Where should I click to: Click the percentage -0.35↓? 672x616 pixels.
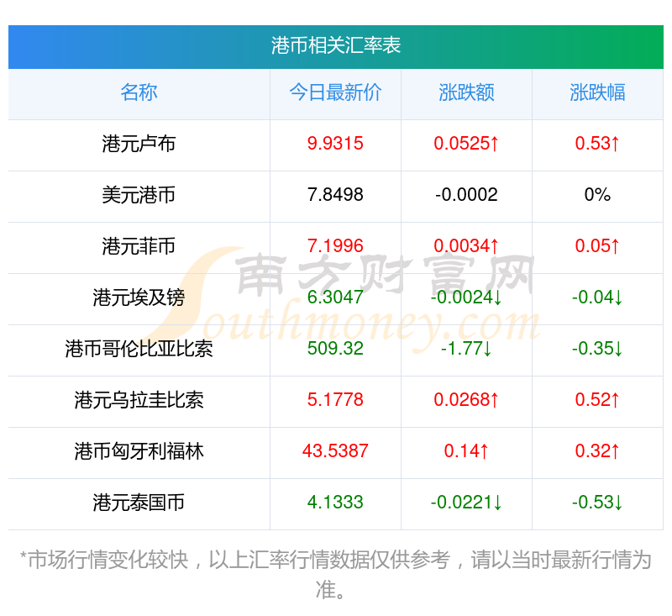pos(597,349)
